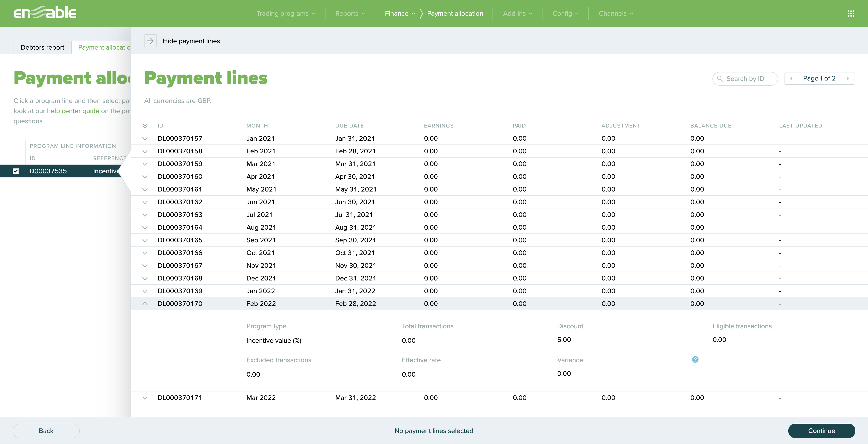Click the apps grid icon in top bar

851,14
